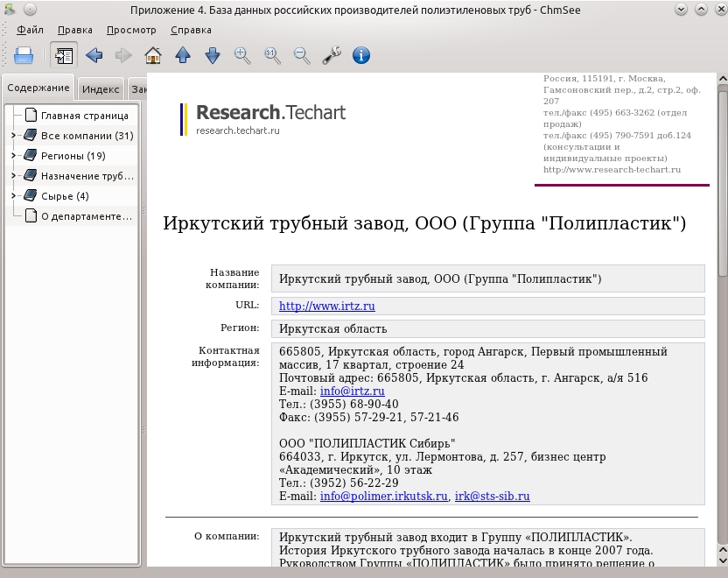Click the Print icon in toolbar

click(24, 55)
